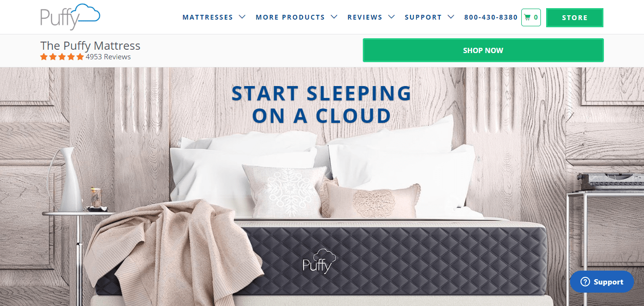Screen dimensions: 644x306
Task: Expand the Reviews dropdown chevron
Action: [391, 17]
